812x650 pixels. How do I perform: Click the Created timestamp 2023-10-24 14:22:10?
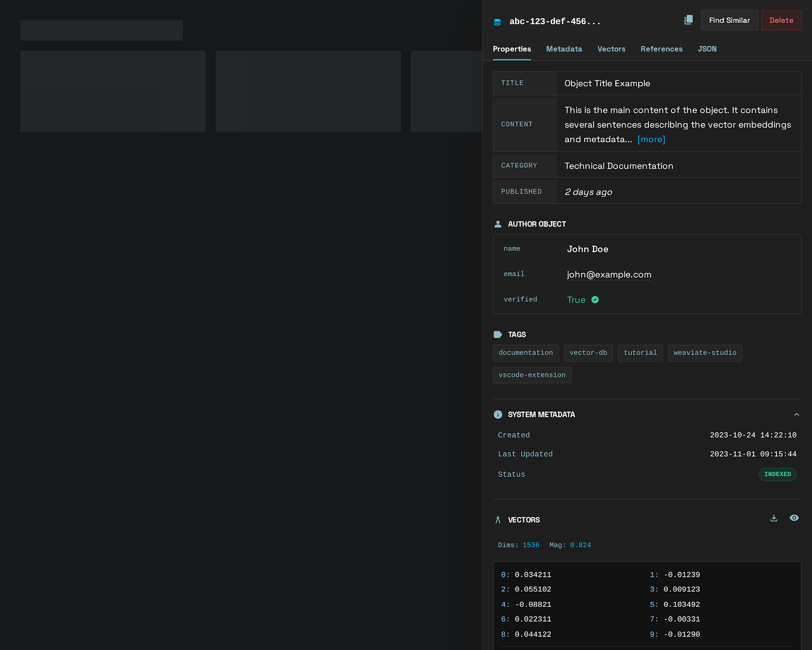(x=753, y=435)
